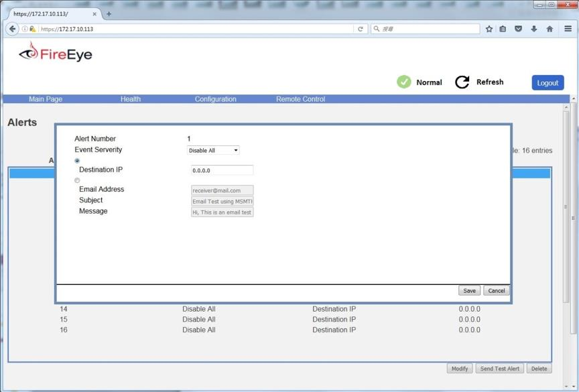Select the Destination IP radio button
579x392 pixels.
click(77, 161)
